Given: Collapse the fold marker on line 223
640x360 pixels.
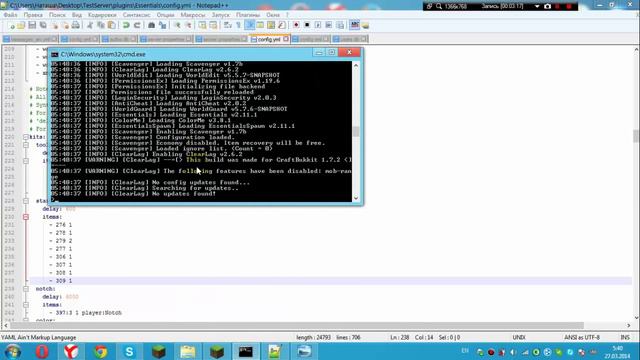Looking at the screenshot, I should [26, 161].
